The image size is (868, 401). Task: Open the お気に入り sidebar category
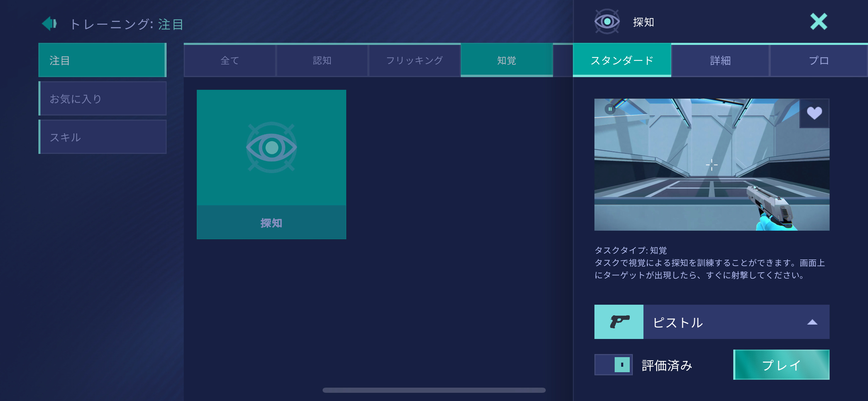[103, 99]
